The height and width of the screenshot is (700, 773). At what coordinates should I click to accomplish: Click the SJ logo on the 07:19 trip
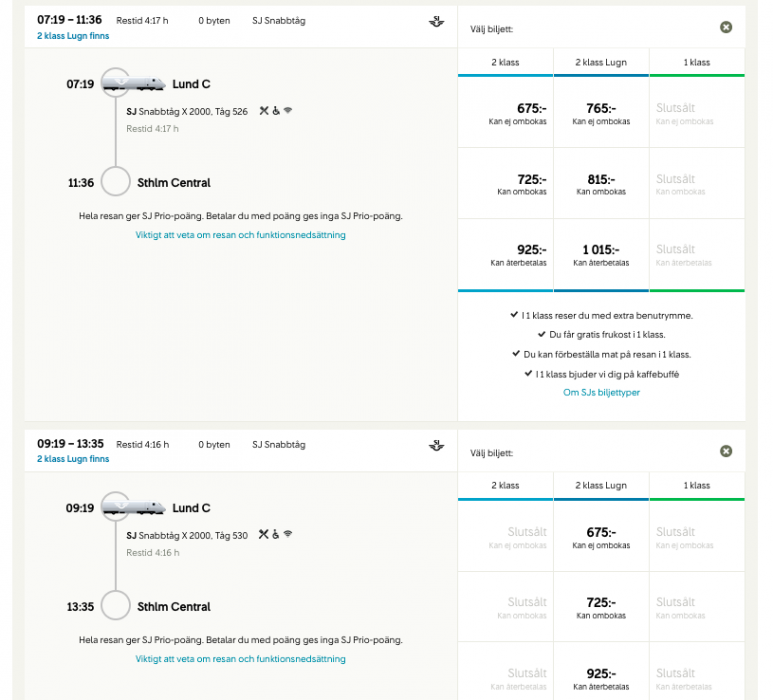pyautogui.click(x=436, y=21)
